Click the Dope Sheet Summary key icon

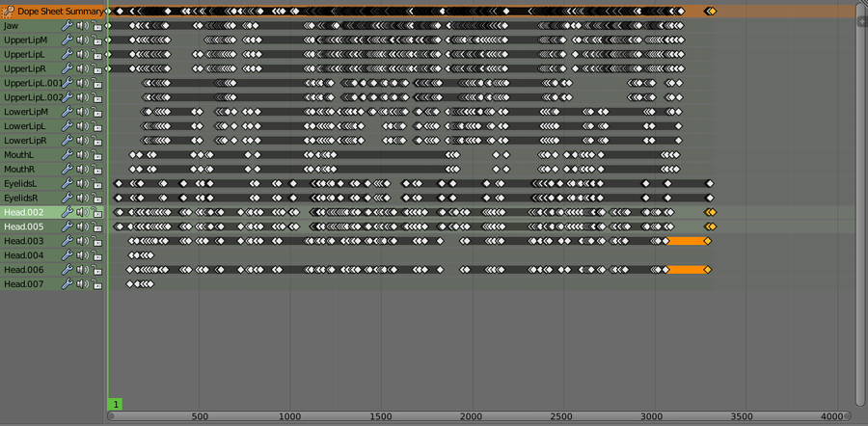[9, 11]
